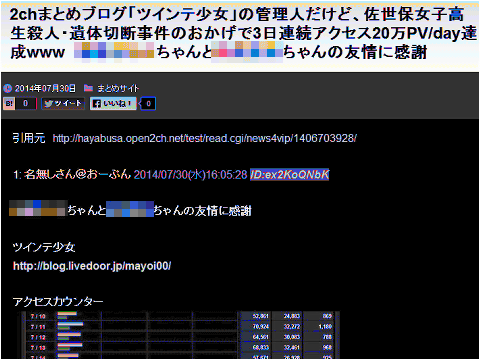Click the access counter table image
480x360 pixels.
click(x=180, y=335)
